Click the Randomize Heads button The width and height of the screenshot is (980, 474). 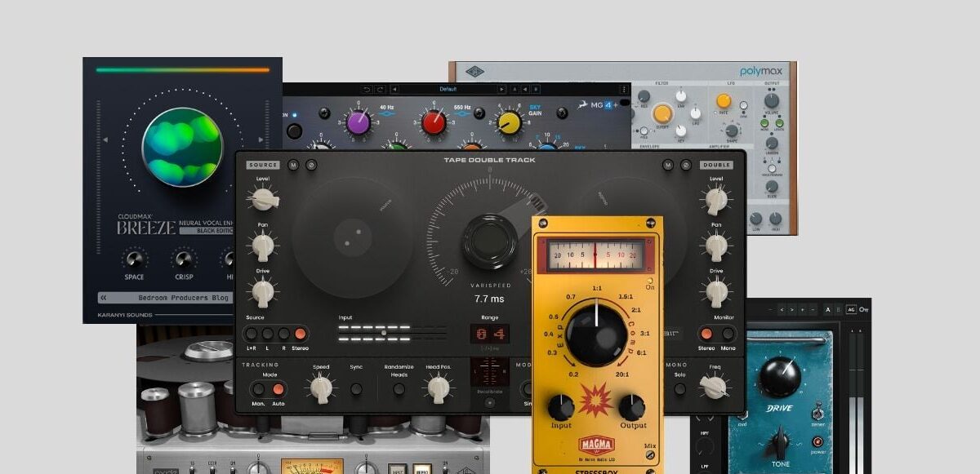[x=398, y=390]
